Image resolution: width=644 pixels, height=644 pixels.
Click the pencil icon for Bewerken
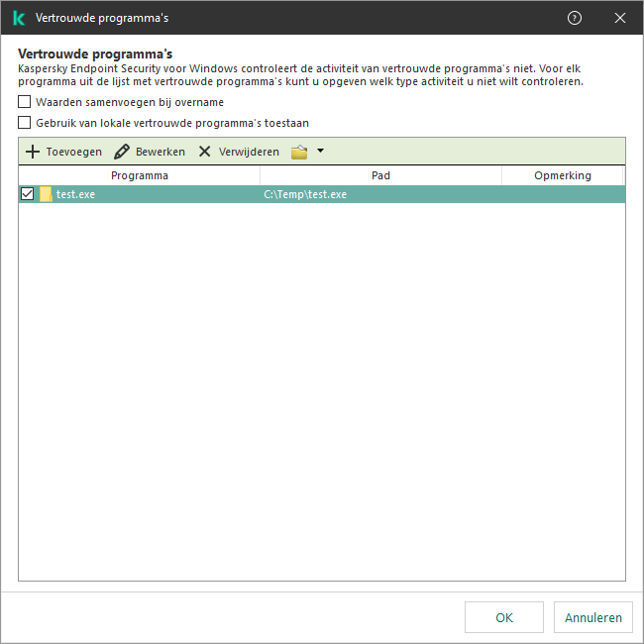point(122,152)
